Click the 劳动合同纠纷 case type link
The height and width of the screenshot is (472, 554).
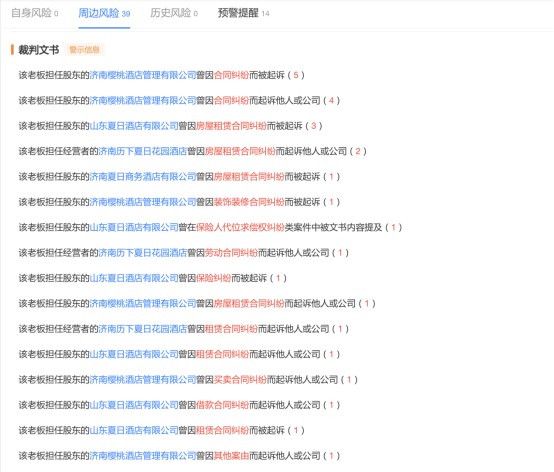[x=231, y=253]
